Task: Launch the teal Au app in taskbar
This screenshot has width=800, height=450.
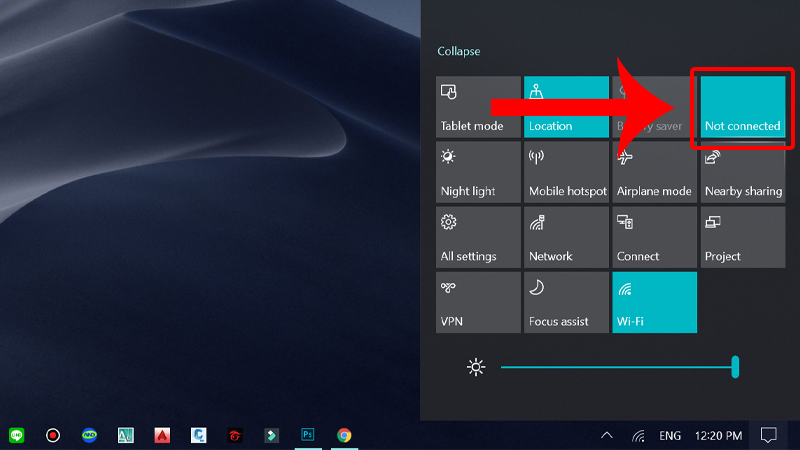Action: 126,435
